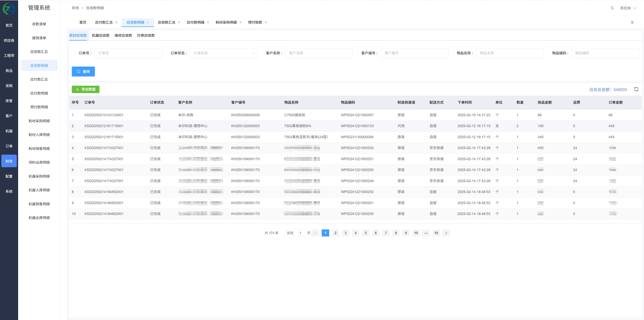Switch to the 维修应收款 tab
644x320 pixels.
[x=123, y=36]
